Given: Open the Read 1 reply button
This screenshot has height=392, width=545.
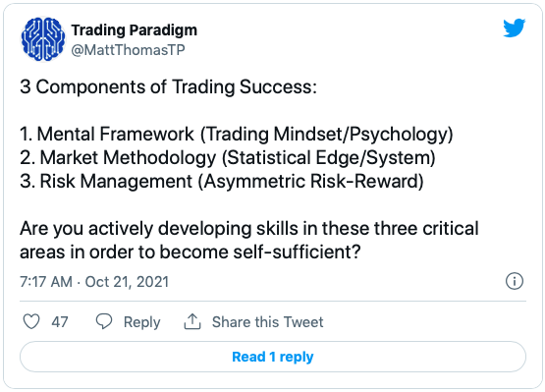Looking at the screenshot, I should [x=273, y=357].
